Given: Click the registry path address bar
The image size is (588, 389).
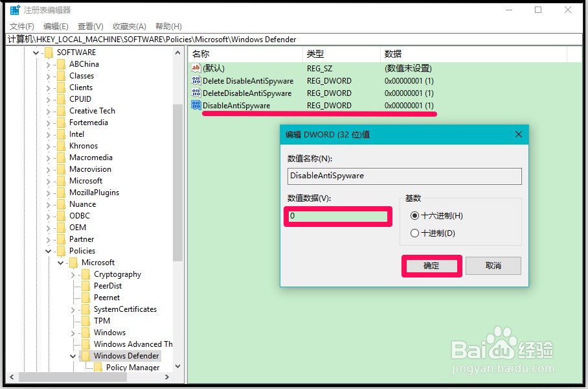Looking at the screenshot, I should click(x=295, y=40).
